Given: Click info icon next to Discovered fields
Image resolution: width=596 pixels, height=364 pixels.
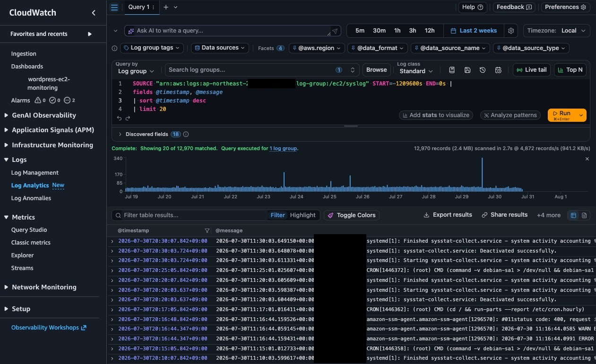Looking at the screenshot, I should click(186, 135).
